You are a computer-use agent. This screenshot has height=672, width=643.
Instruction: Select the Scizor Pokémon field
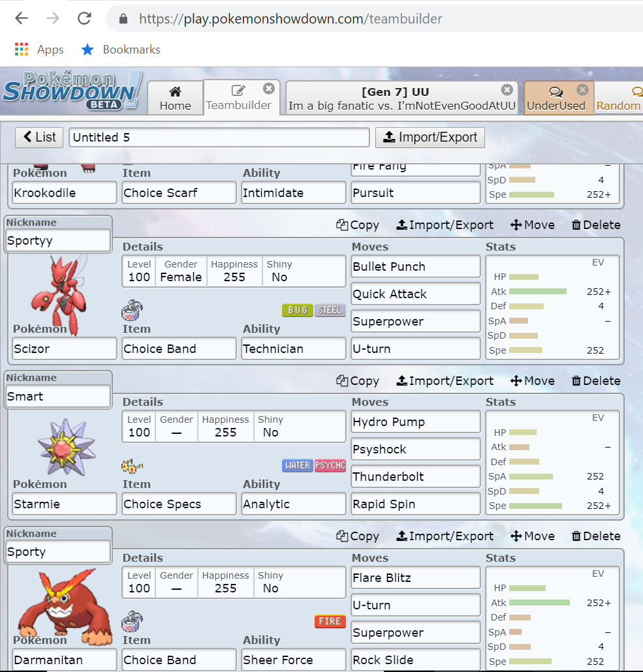click(65, 349)
